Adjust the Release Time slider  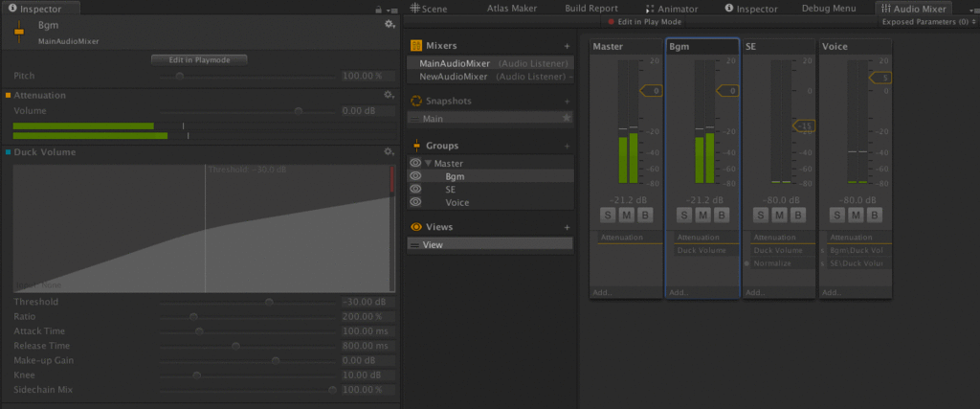[x=235, y=346]
